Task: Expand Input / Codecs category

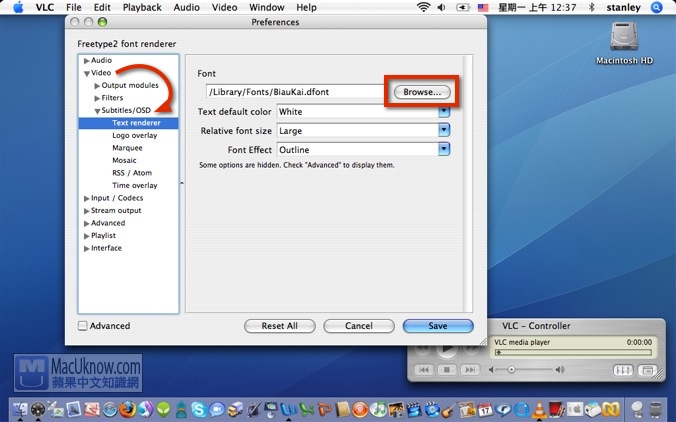Action: point(87,198)
